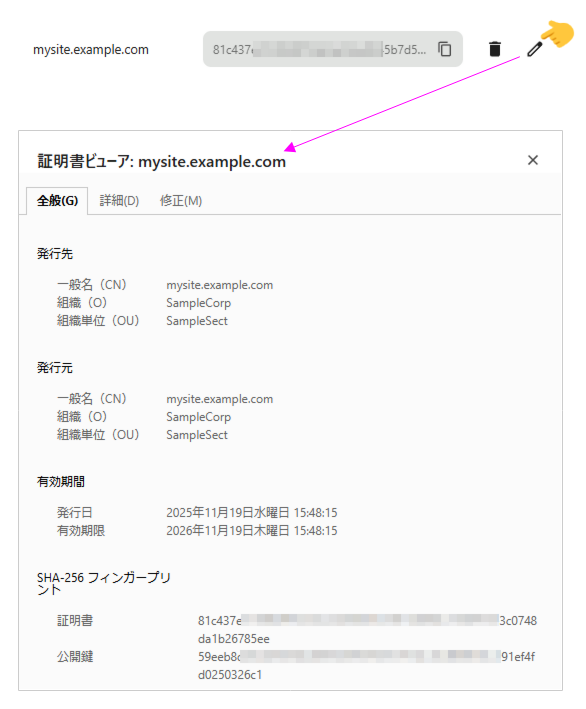Click the 発行日 date 2025年11月19日
The image size is (586, 709).
(x=252, y=512)
